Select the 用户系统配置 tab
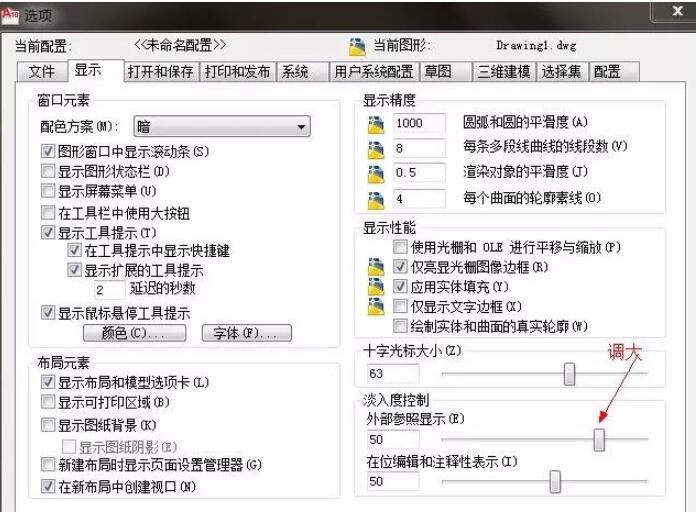 372,72
